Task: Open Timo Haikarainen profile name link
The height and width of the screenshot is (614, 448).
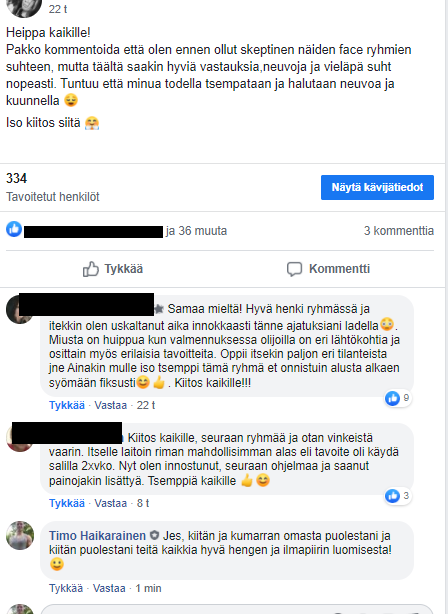Action: click(97, 535)
